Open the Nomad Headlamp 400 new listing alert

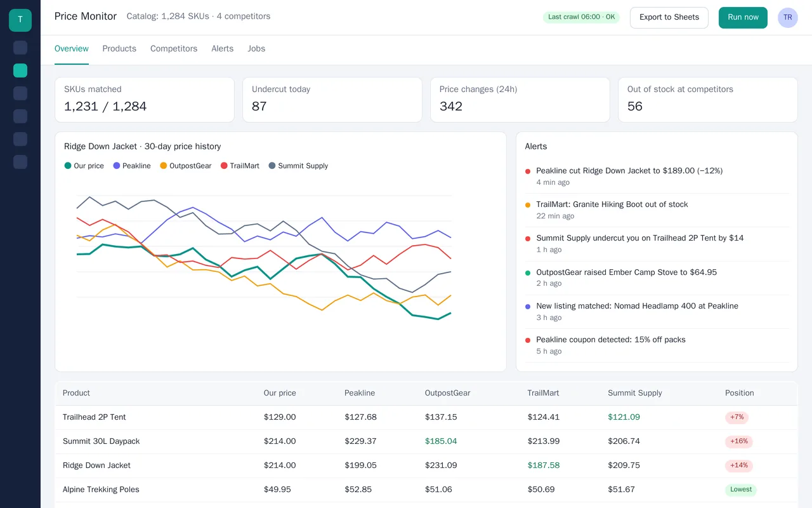click(657, 312)
